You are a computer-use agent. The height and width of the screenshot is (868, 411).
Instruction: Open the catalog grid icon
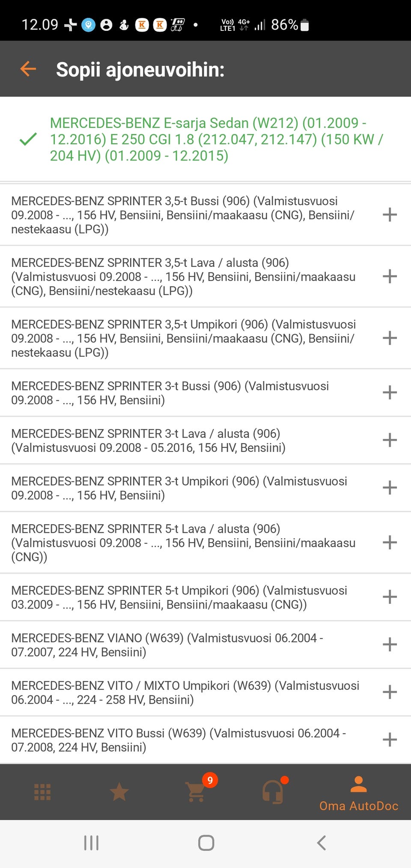pyautogui.click(x=42, y=792)
